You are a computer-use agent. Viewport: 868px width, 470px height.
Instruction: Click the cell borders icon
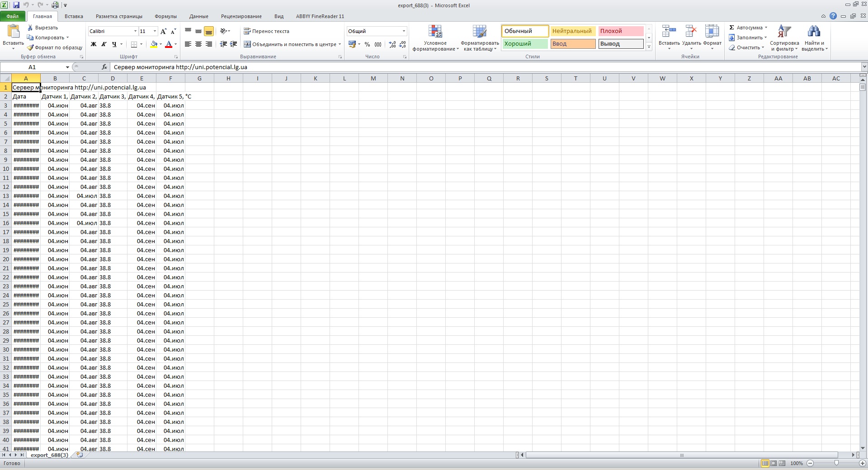coord(134,44)
